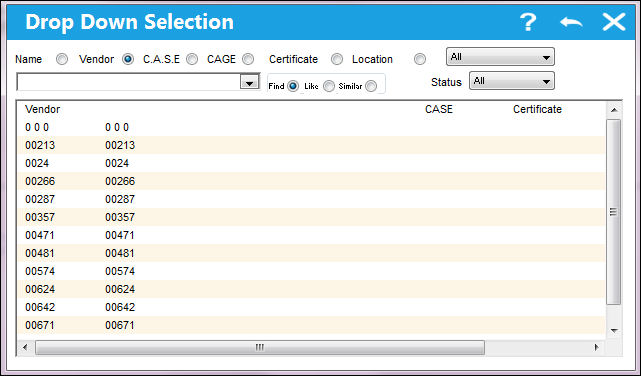Image resolution: width=641 pixels, height=376 pixels.
Task: Select vendor row 00642
Action: 311,307
